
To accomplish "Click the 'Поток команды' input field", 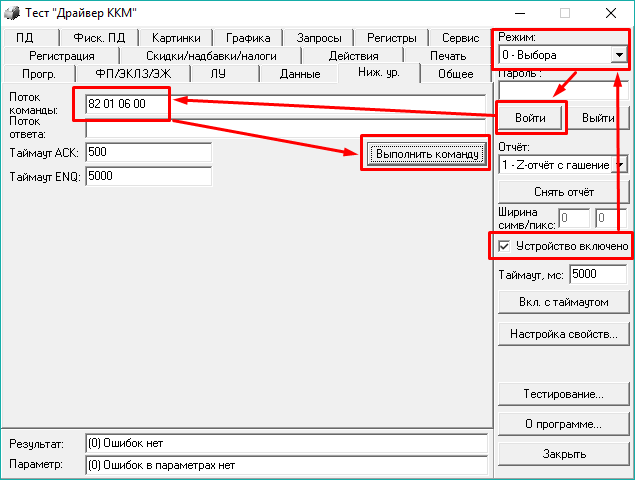I will (x=127, y=104).
